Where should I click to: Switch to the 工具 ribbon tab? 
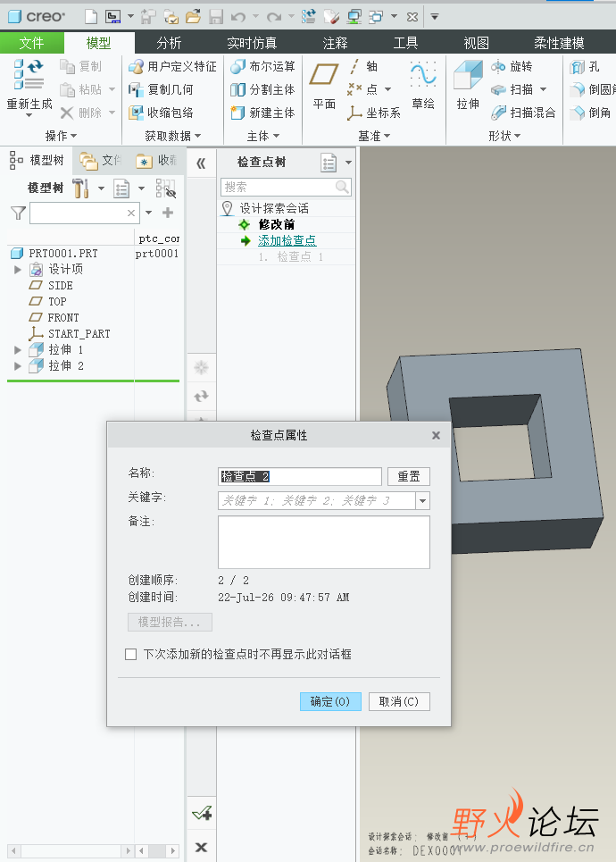pos(405,43)
